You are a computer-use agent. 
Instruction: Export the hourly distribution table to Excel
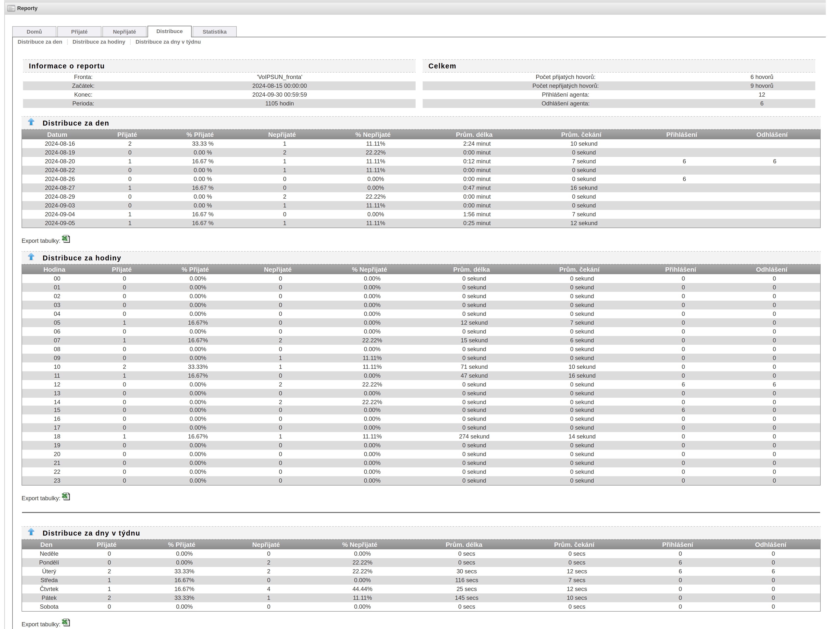click(x=66, y=496)
